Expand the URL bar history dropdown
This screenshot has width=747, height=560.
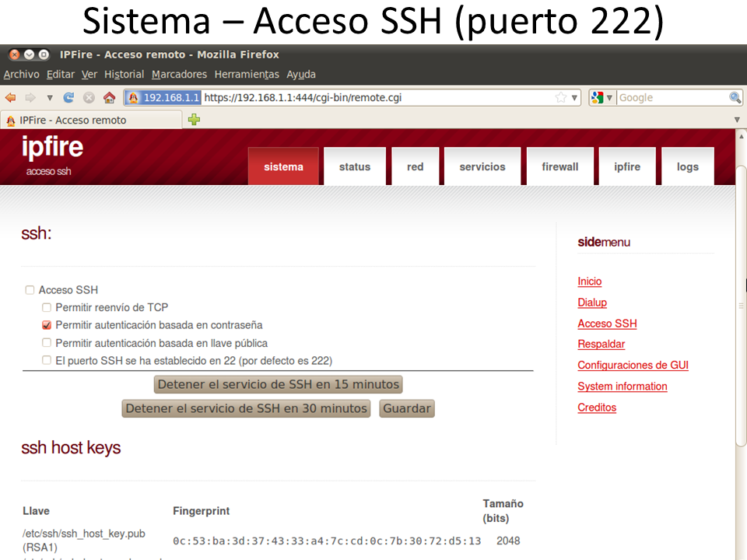pyautogui.click(x=575, y=98)
